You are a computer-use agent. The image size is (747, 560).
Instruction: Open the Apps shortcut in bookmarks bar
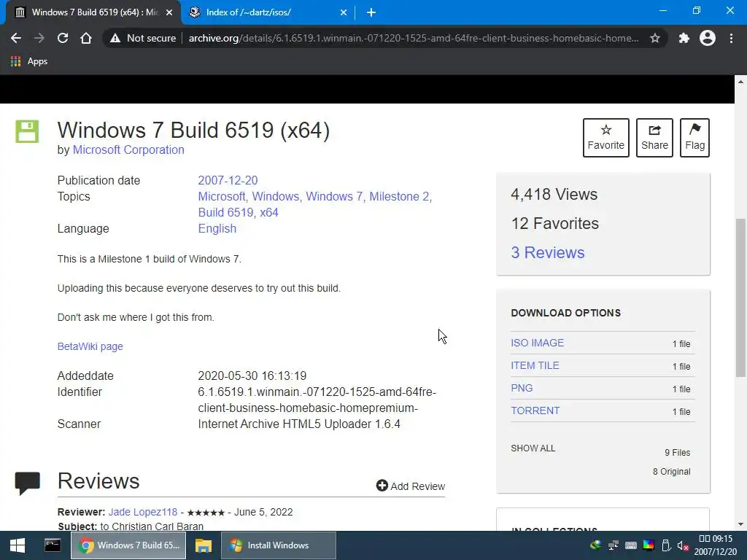(29, 61)
